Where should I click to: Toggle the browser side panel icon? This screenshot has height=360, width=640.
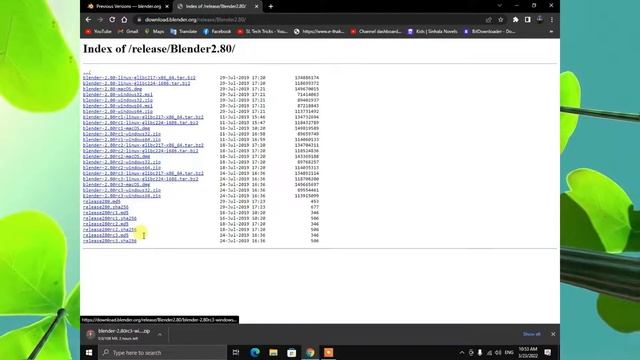point(527,20)
